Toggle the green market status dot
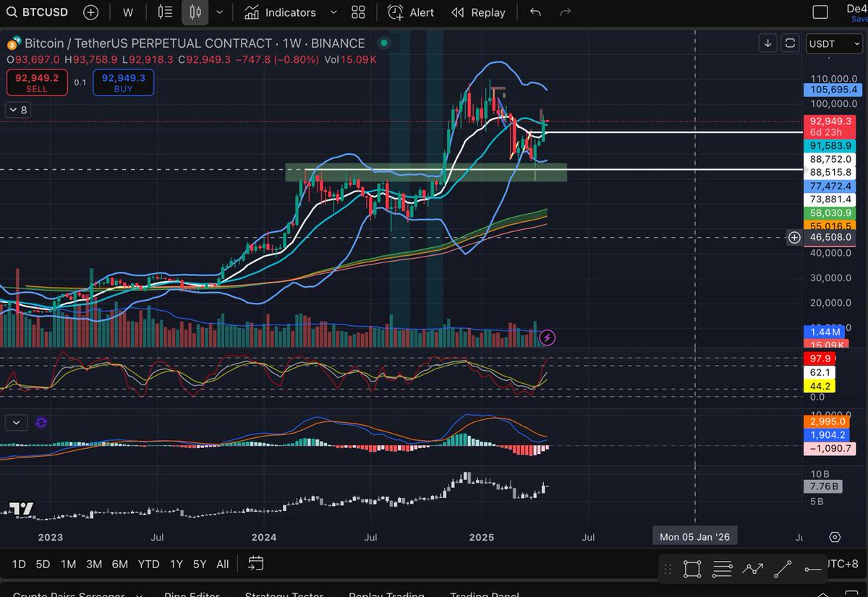The width and height of the screenshot is (868, 597). tap(384, 43)
